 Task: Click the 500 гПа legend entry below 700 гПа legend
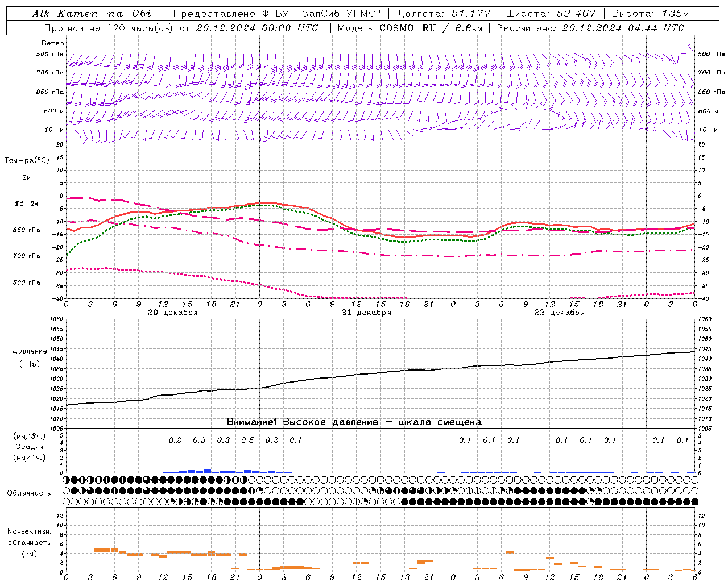[27, 282]
